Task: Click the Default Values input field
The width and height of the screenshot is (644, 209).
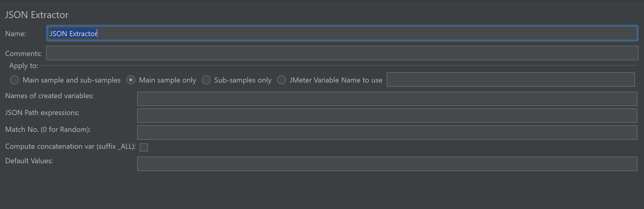Action: pyautogui.click(x=387, y=164)
